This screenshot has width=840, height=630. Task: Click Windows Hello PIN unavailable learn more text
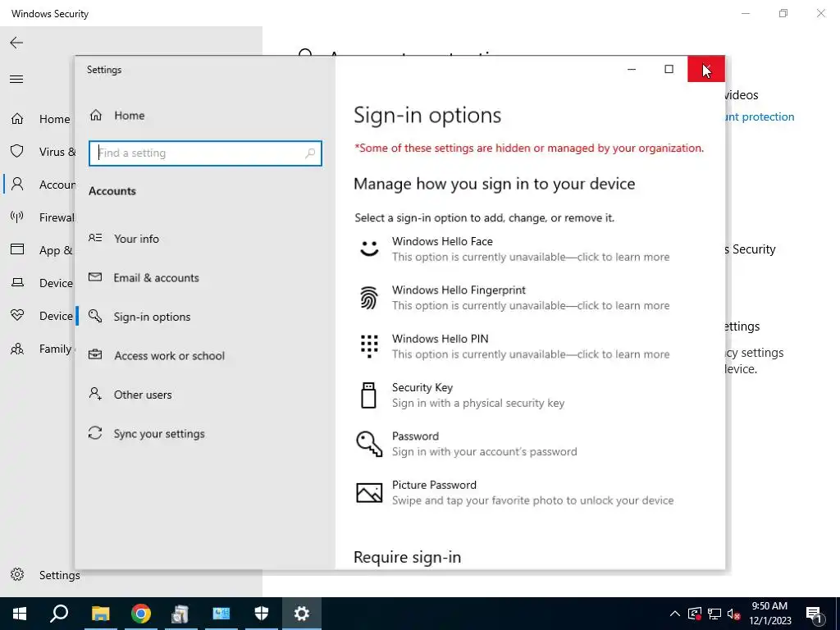(531, 354)
